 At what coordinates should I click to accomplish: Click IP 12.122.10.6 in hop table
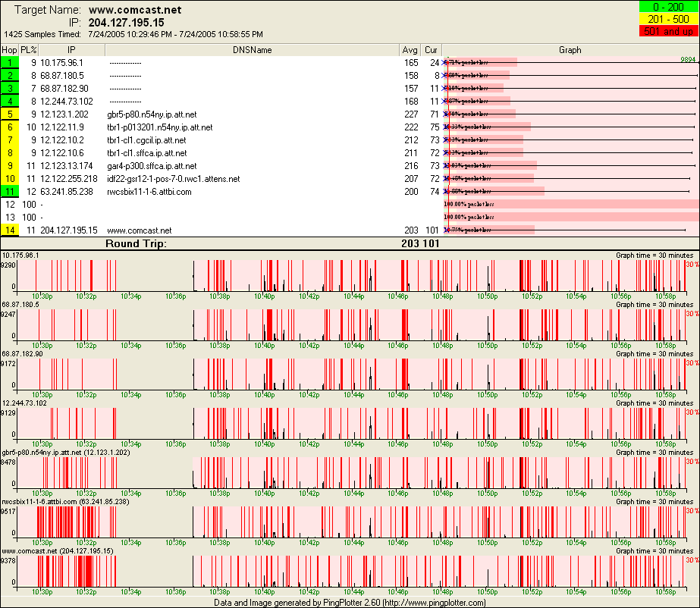[62, 153]
